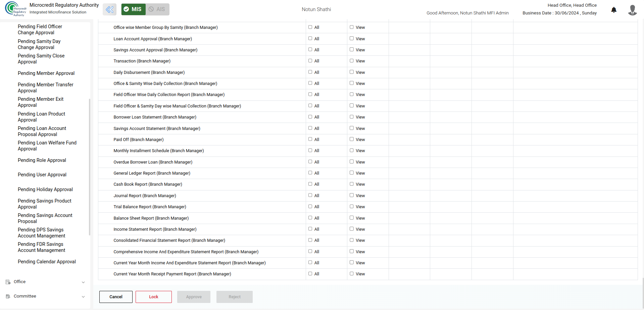Open Pending Field Officer Change Approval

[x=40, y=30]
